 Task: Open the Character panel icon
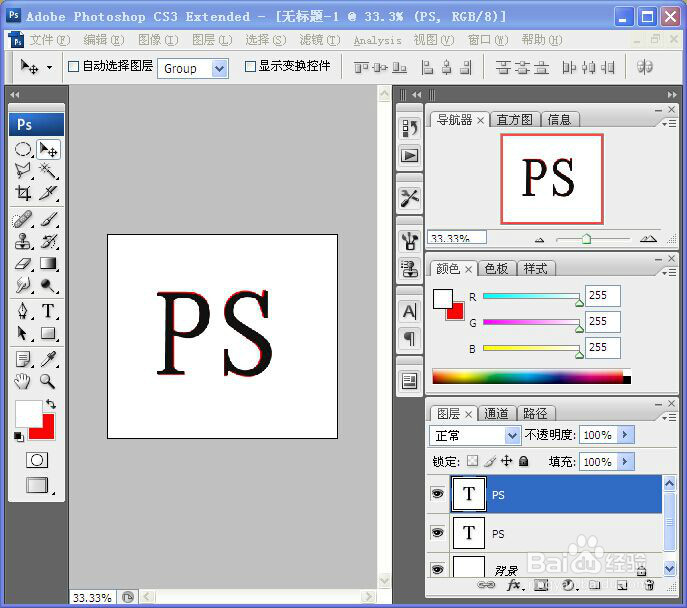pyautogui.click(x=410, y=311)
